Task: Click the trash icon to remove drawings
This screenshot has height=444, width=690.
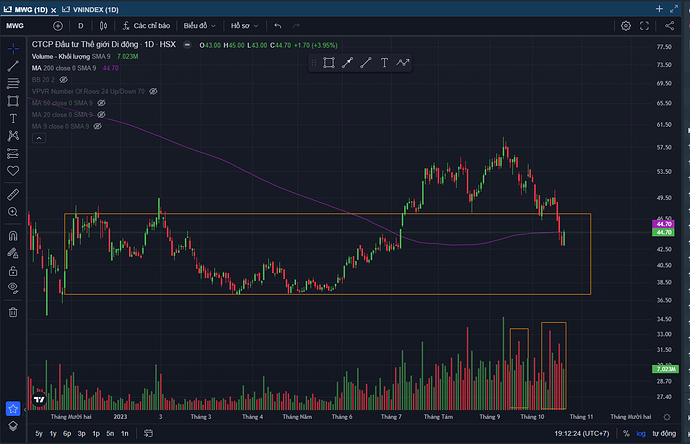Action: 13,311
